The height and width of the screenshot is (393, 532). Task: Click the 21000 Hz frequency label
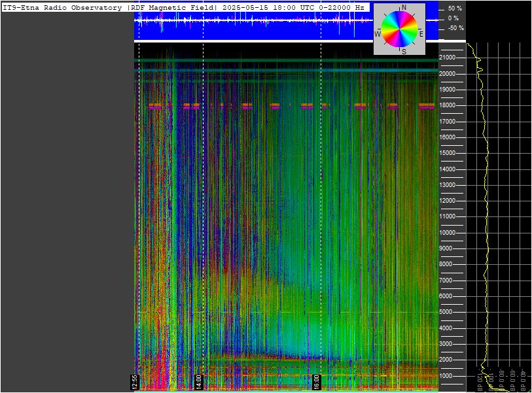click(x=447, y=58)
